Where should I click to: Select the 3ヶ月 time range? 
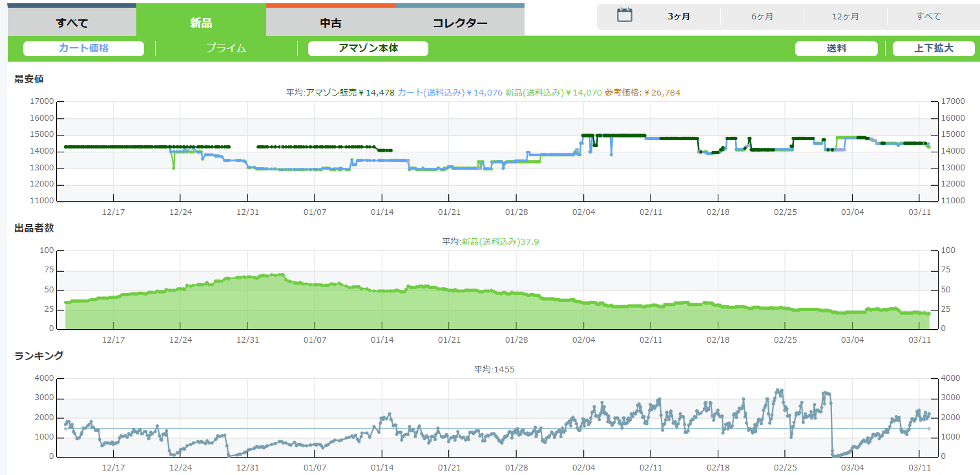click(679, 17)
